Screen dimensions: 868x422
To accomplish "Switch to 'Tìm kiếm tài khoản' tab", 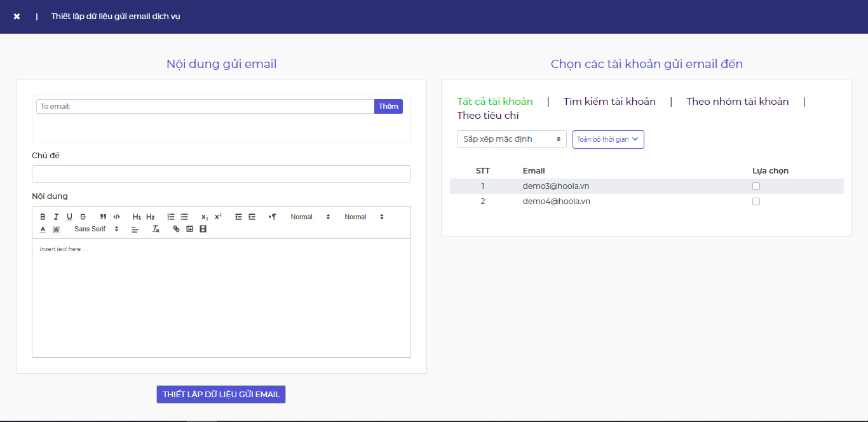I will tap(609, 102).
